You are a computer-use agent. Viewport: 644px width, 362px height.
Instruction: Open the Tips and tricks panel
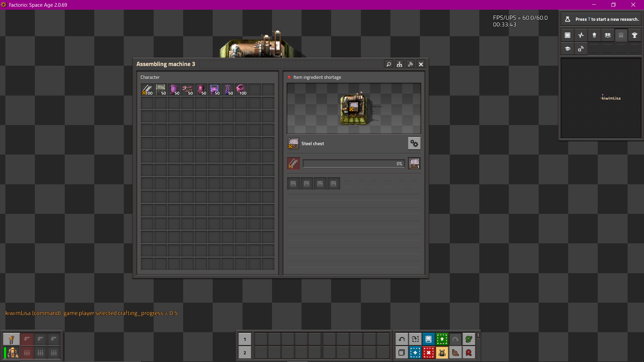567,49
